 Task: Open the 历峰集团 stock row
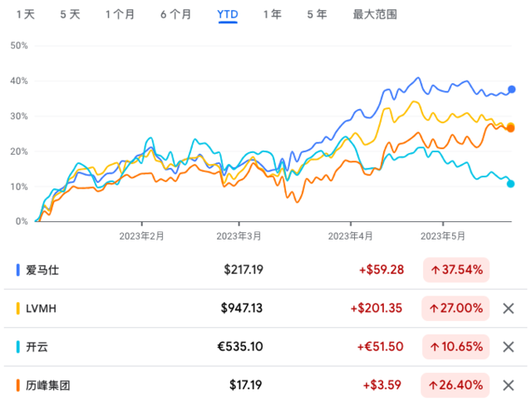click(x=266, y=385)
